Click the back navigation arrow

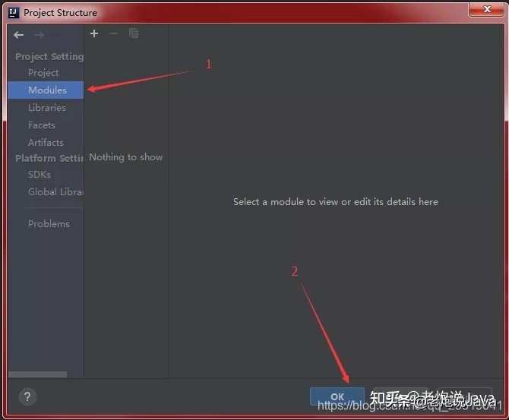(x=19, y=35)
